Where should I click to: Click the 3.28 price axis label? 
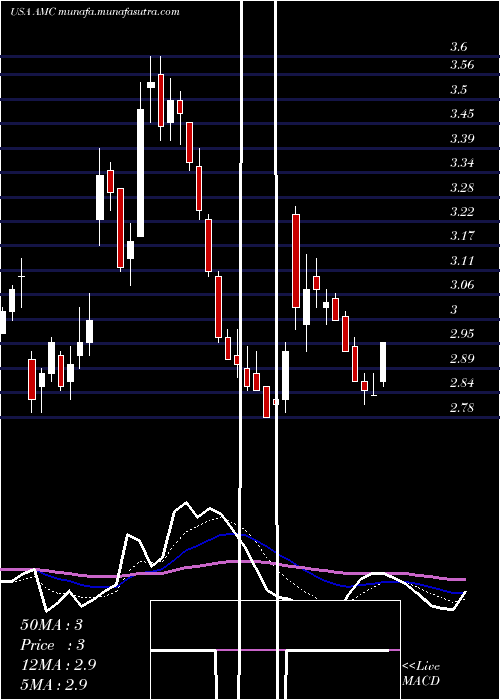tap(461, 187)
